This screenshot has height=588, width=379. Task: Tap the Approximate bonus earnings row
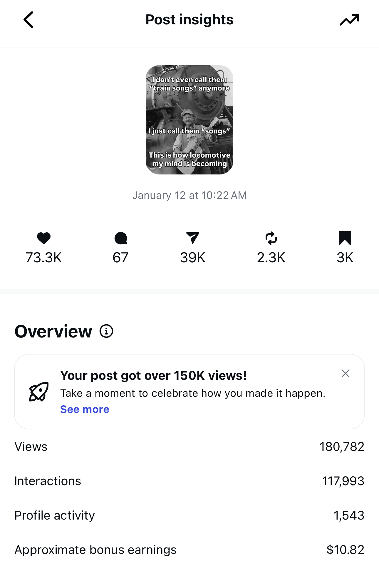(x=189, y=550)
